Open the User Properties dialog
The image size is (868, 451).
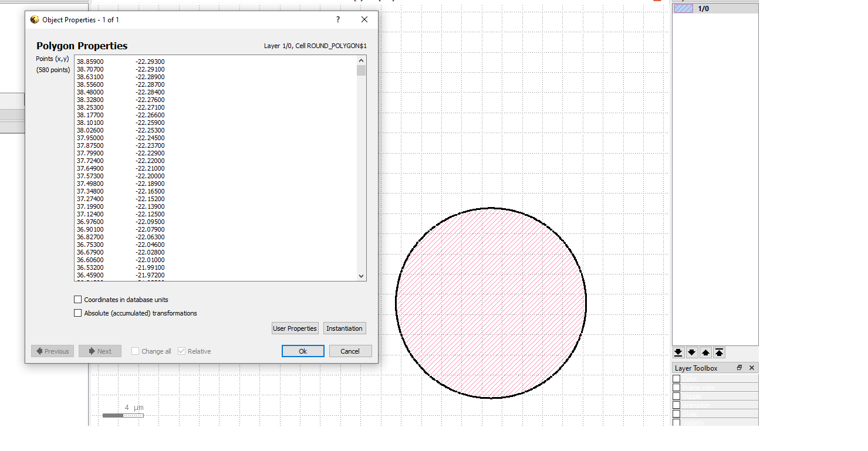click(x=295, y=328)
